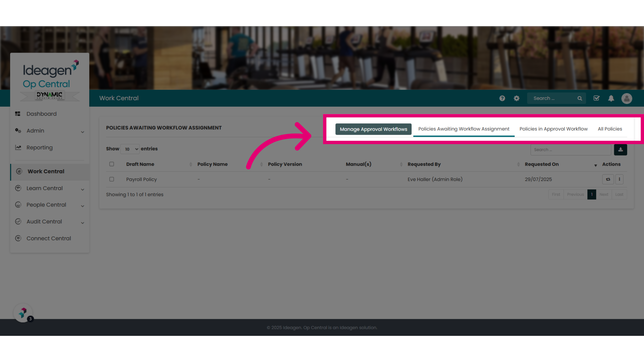Open the notifications bell icon

pyautogui.click(x=611, y=98)
